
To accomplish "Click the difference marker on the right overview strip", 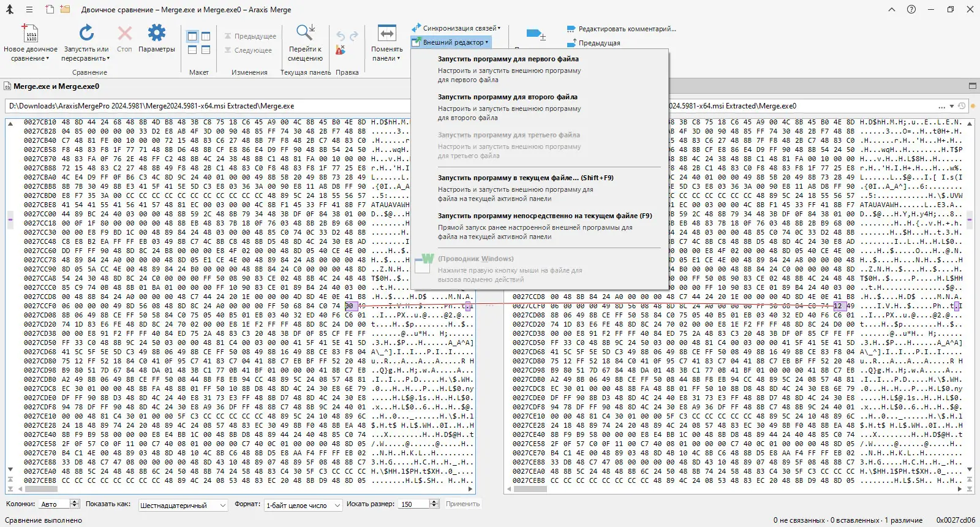I will point(970,219).
